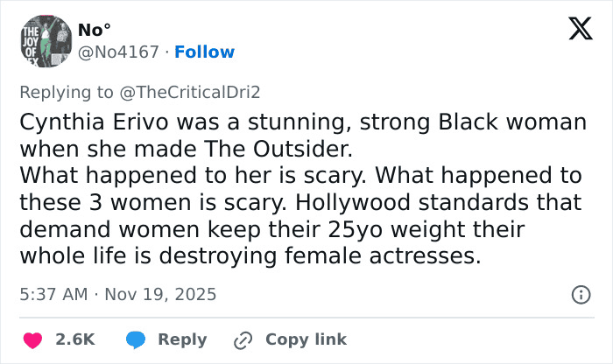613x364 pixels.
Task: Open the circled info icon
Action: tap(580, 295)
